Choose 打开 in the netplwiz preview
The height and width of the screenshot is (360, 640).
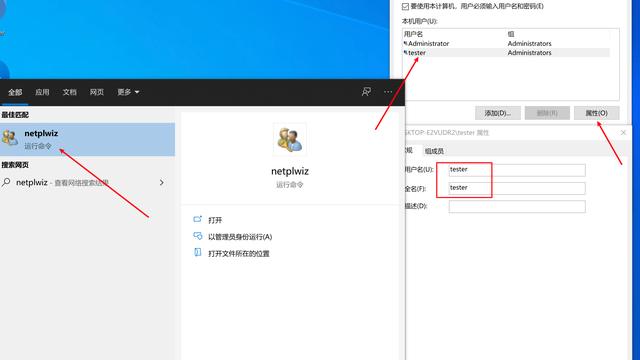[215, 220]
